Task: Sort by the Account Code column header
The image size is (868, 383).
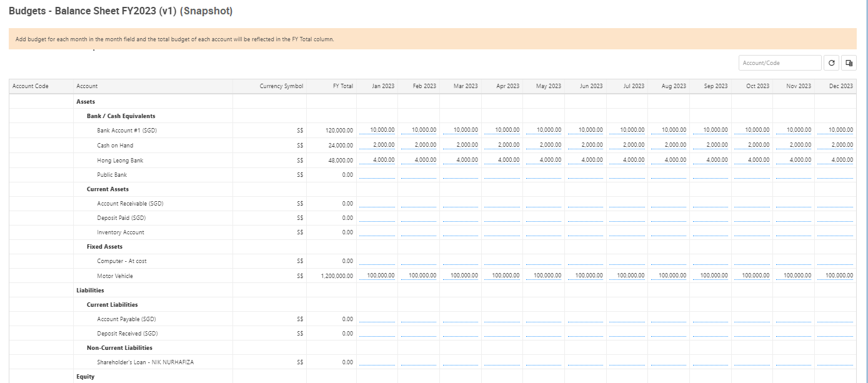Action: point(31,86)
